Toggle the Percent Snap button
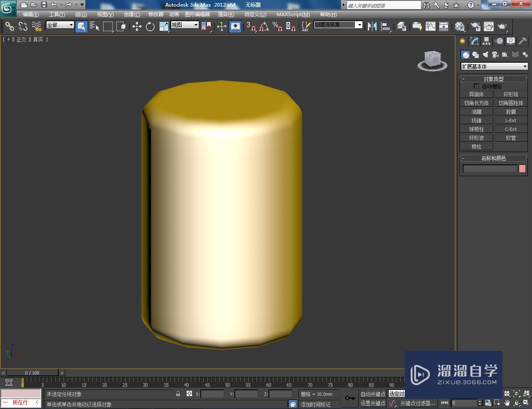The image size is (532, 409). point(277,27)
